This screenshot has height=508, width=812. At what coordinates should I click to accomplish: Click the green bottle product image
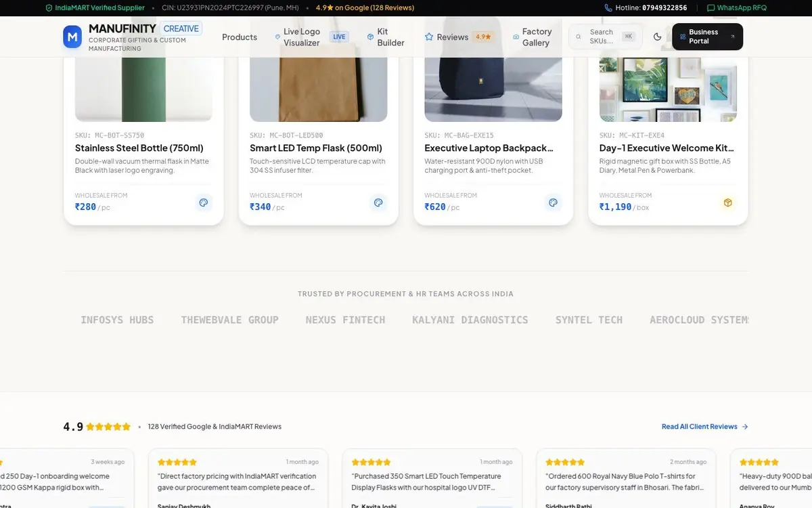point(143,88)
